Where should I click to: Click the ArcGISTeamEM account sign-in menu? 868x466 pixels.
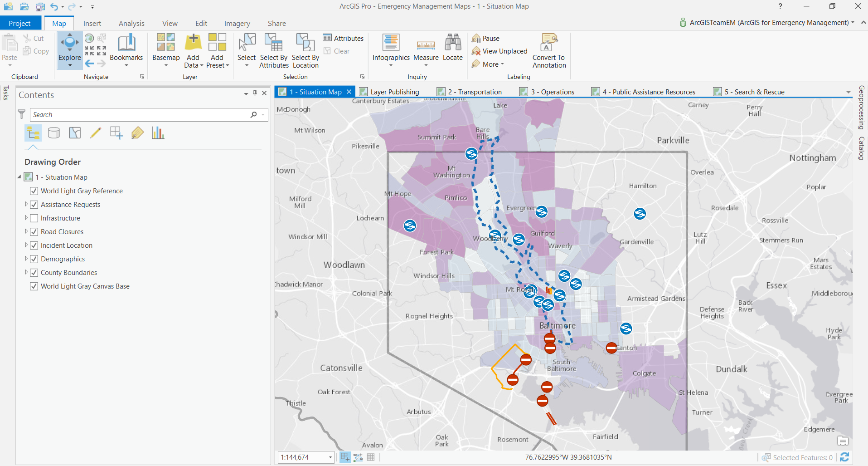pyautogui.click(x=767, y=23)
